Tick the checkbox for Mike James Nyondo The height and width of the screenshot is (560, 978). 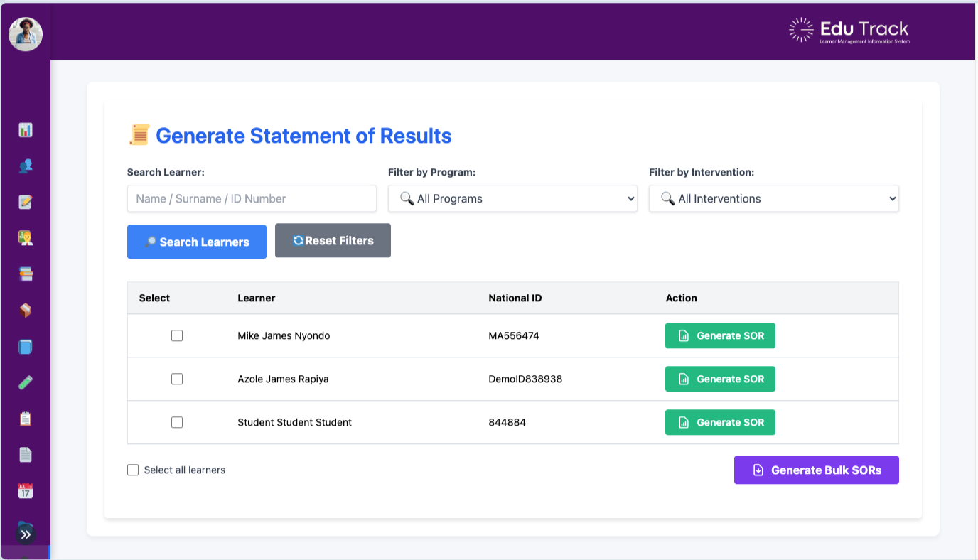tap(177, 335)
